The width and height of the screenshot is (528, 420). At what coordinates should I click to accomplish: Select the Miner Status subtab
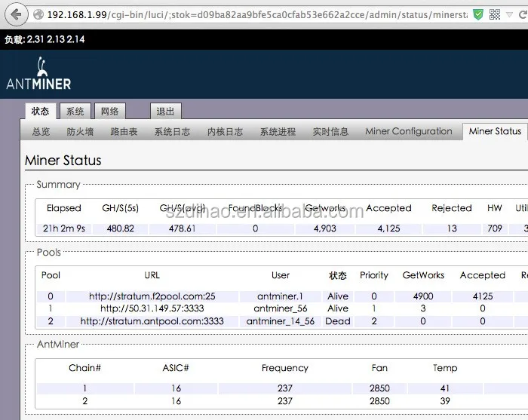495,131
